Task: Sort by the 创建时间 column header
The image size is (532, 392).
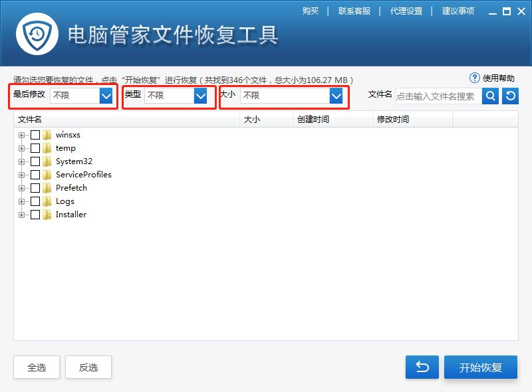Action: point(333,120)
